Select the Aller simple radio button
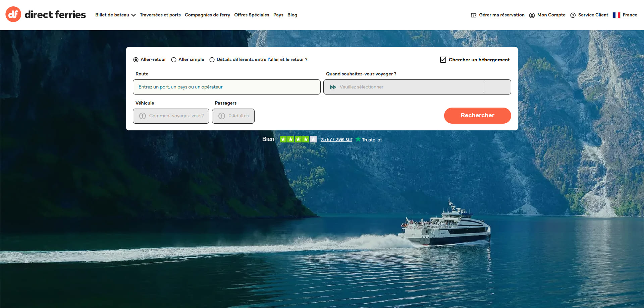The height and width of the screenshot is (308, 644). [x=174, y=60]
